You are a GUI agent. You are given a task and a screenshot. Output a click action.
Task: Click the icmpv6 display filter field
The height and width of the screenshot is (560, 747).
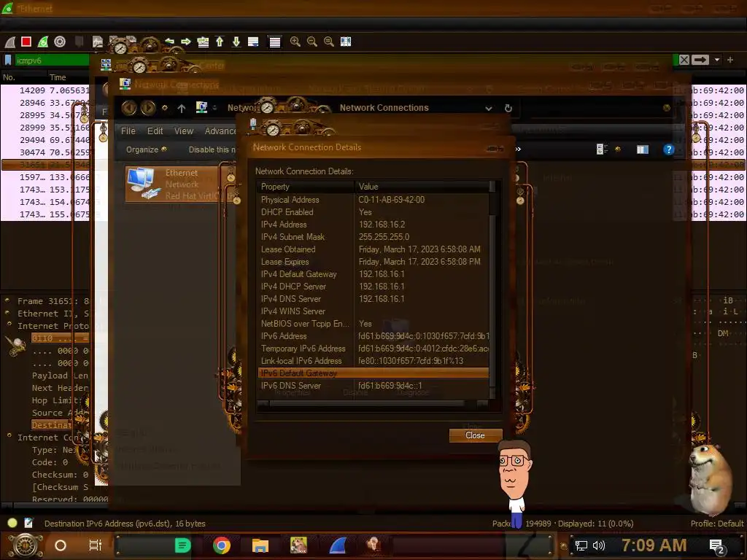click(52, 61)
